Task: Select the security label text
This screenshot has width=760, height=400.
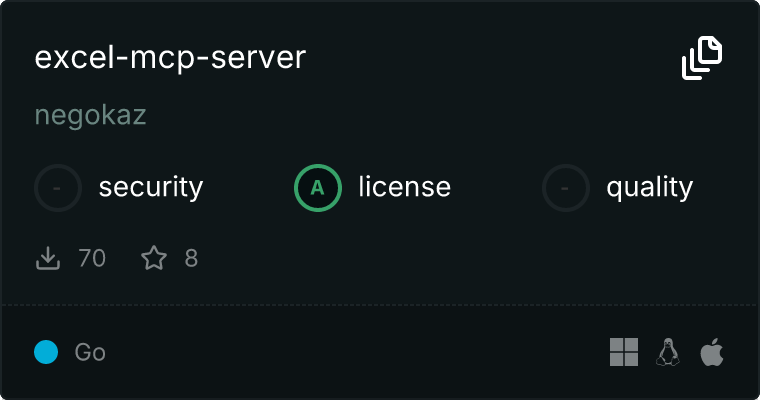Action: tap(151, 187)
